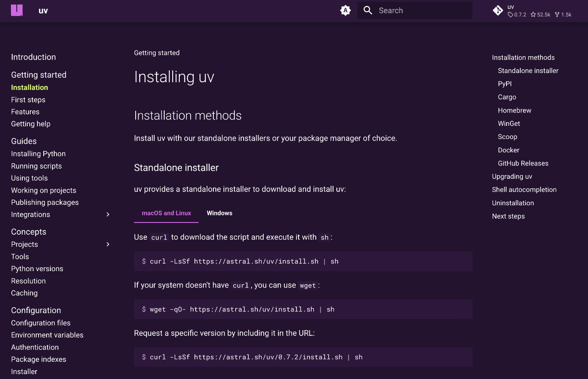Open the uv GitHub repository link
Viewport: 588px width, 379px height.
(532, 10)
